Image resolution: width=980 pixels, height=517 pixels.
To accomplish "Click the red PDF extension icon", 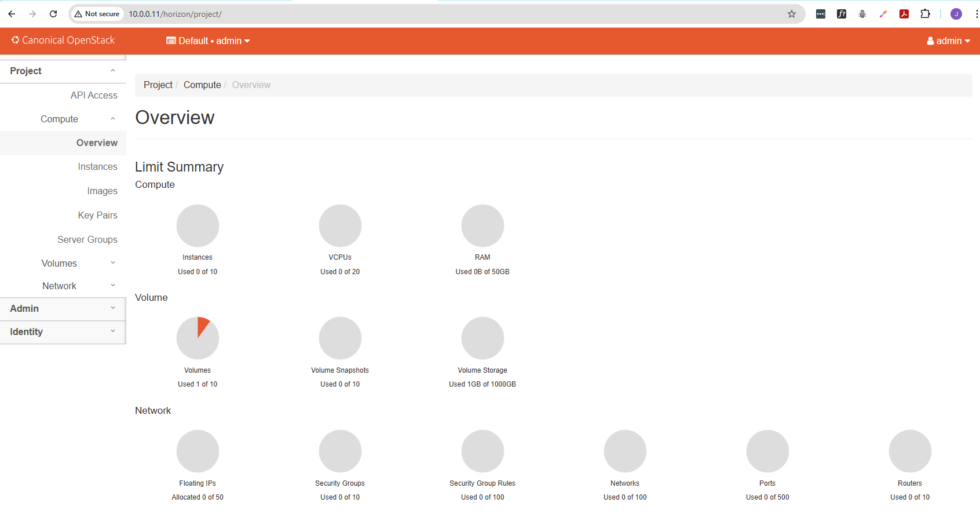I will click(904, 14).
